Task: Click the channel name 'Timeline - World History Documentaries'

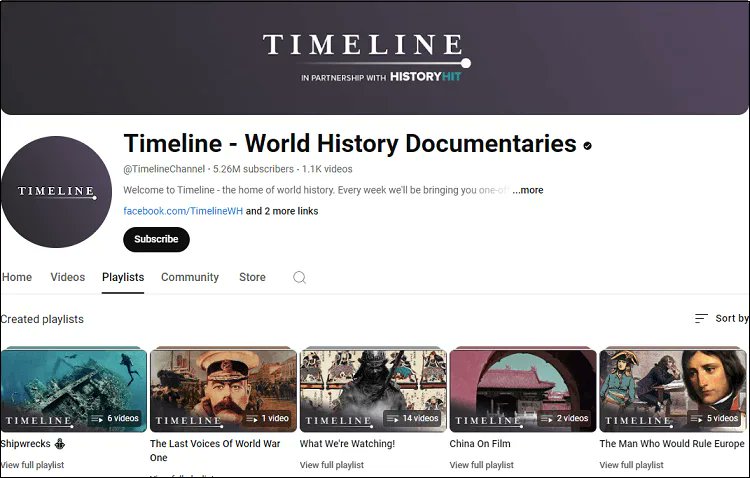Action: (x=350, y=144)
